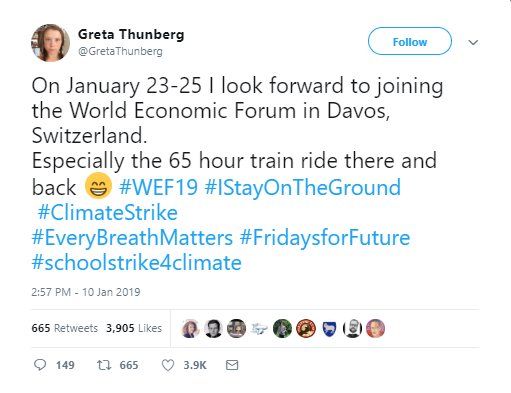This screenshot has height=393, width=511.
Task: Click the tweet timestamp 10 Jan 2019
Action: (111, 292)
